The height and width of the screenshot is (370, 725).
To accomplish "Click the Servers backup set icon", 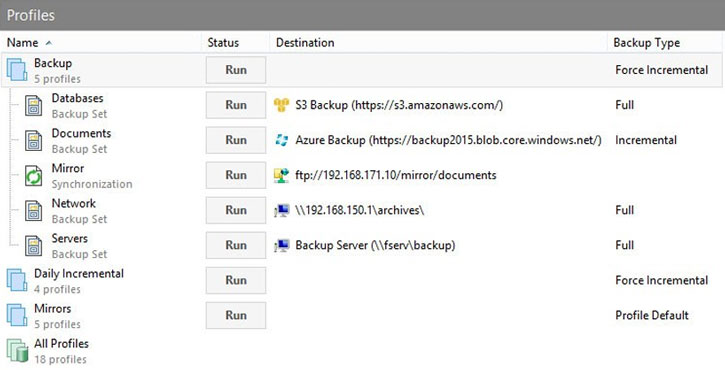I will tap(33, 247).
